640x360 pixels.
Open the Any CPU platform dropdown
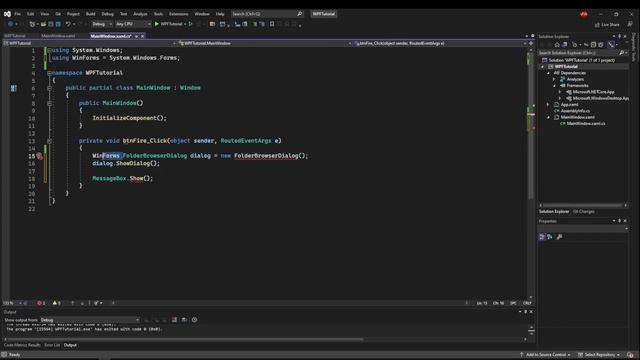(x=133, y=24)
